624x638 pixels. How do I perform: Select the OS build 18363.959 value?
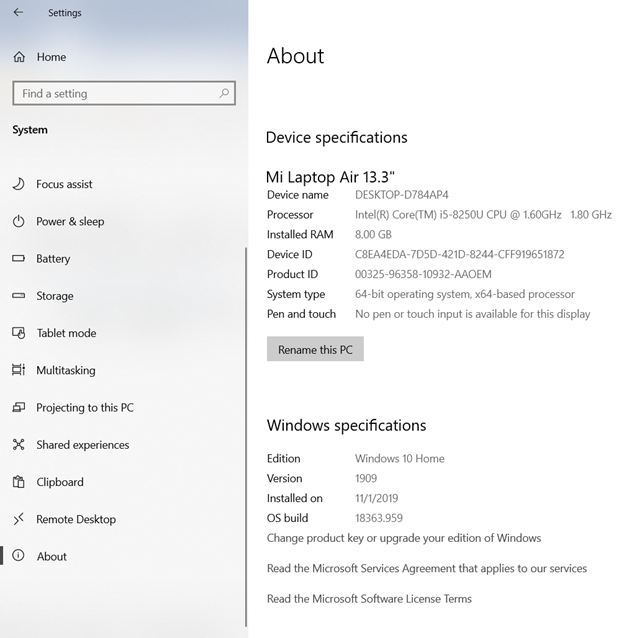[379, 518]
